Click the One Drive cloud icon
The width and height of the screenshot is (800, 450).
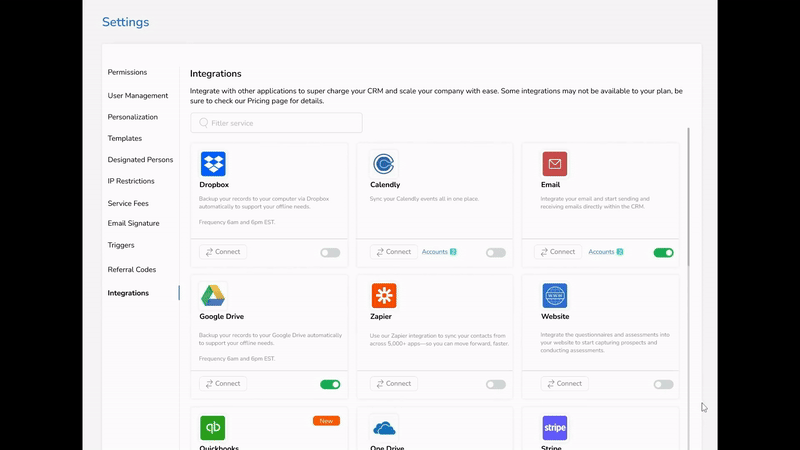(384, 428)
